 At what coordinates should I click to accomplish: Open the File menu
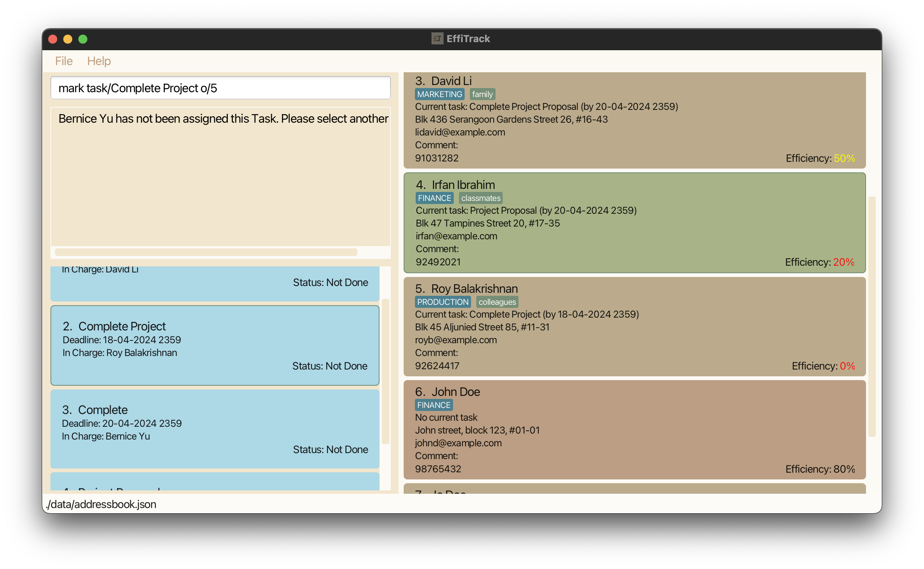(64, 61)
